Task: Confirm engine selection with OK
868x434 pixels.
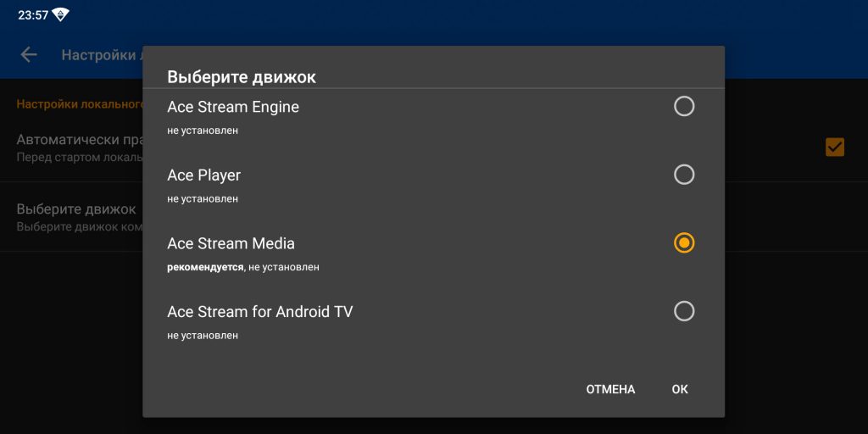Action: [679, 389]
